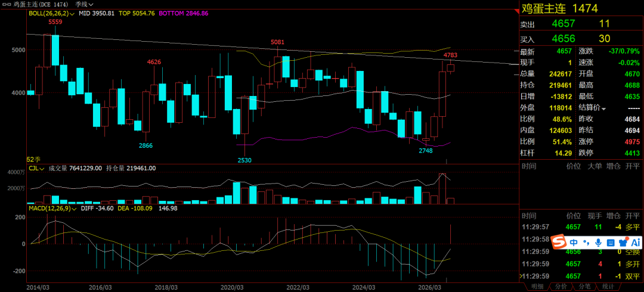The image size is (644, 292).
Task: Click the 昨收 4684 value
Action: 633,120
